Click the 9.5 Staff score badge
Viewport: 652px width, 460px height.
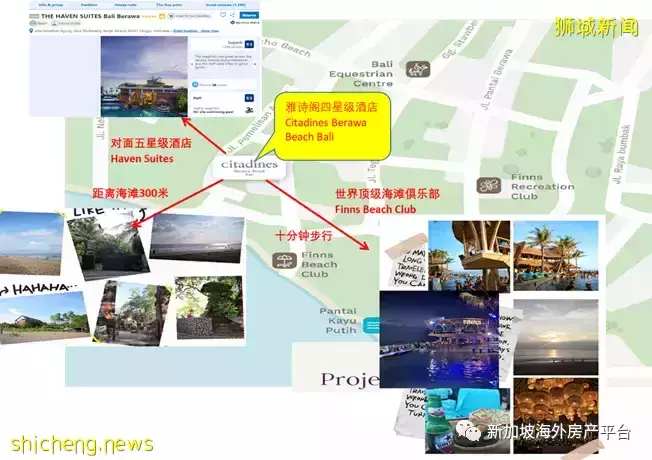(249, 98)
